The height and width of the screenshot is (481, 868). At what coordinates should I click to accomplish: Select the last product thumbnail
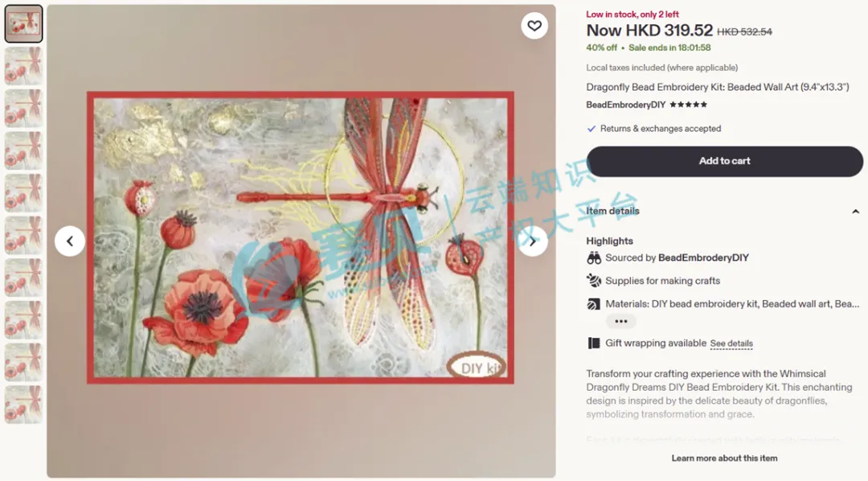pyautogui.click(x=23, y=405)
